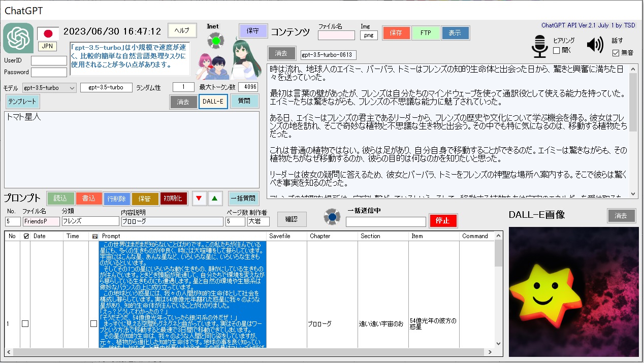
Task: Click the loudspeaker speak icon
Action: coord(595,45)
